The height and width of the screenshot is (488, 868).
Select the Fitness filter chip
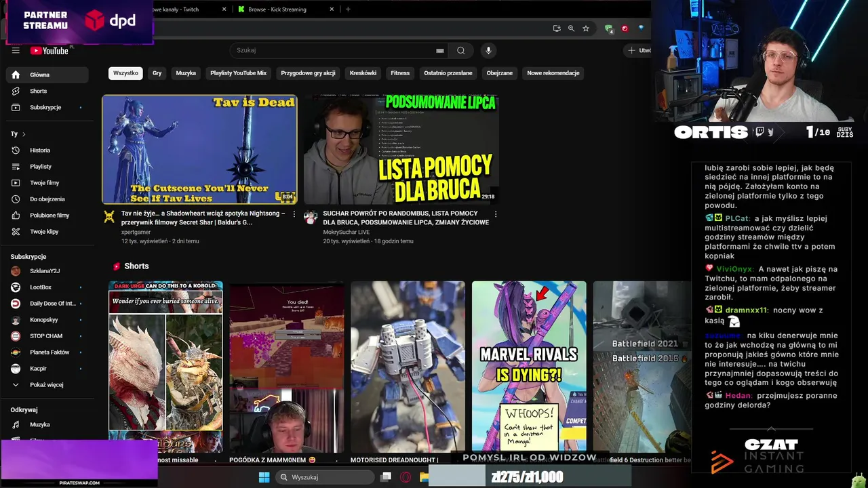tap(400, 73)
